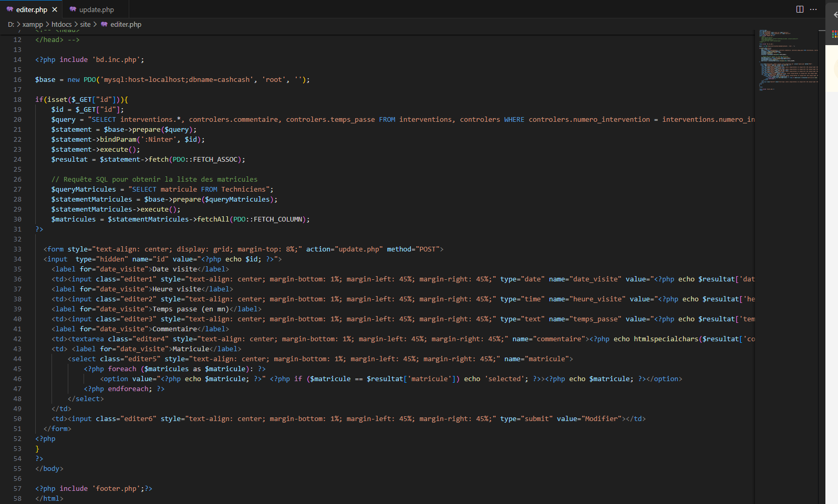Viewport: 838px width, 504px height.
Task: Click 'POST' method value on line 33
Action: [427, 249]
